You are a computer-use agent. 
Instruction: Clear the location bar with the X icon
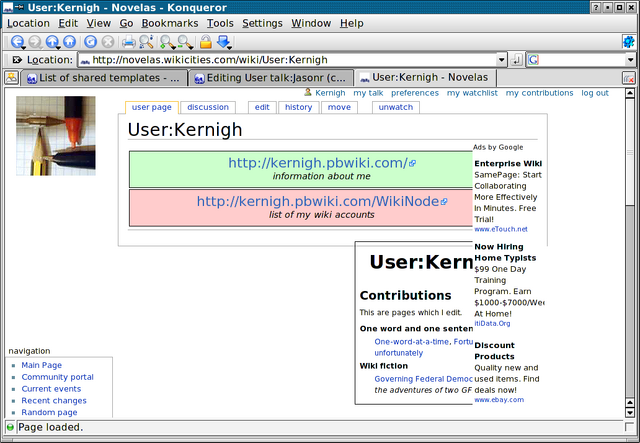[x=17, y=60]
